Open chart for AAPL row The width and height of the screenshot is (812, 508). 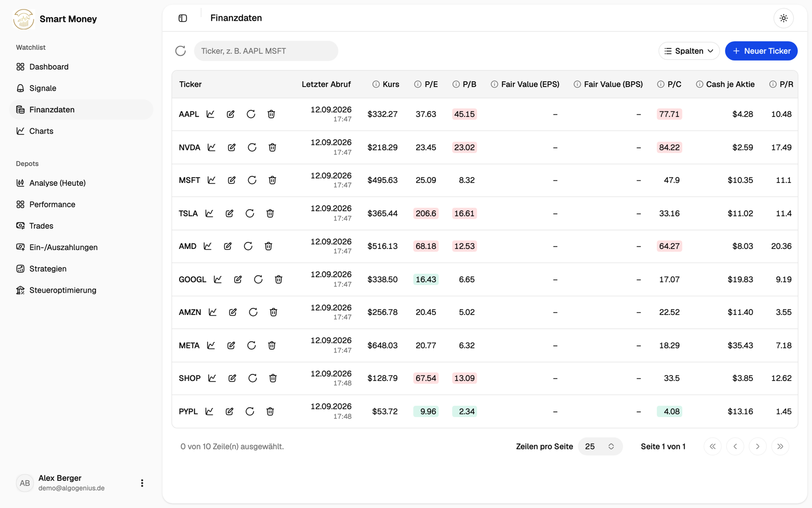pyautogui.click(x=211, y=114)
